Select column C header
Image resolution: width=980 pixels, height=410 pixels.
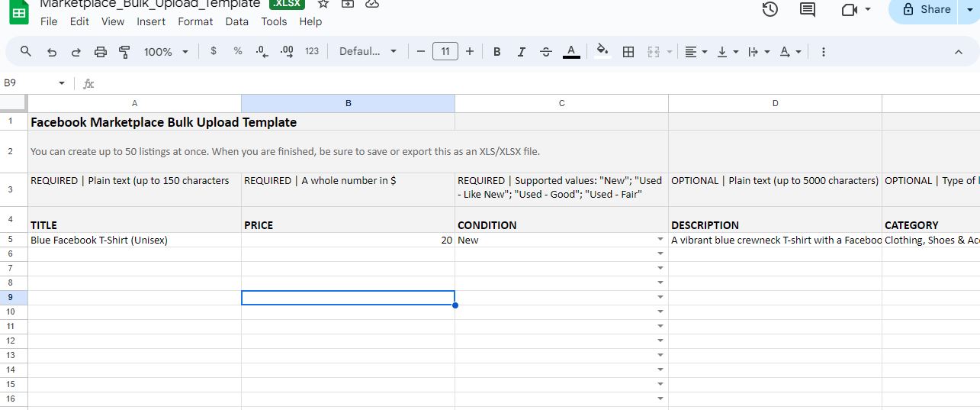click(x=562, y=103)
